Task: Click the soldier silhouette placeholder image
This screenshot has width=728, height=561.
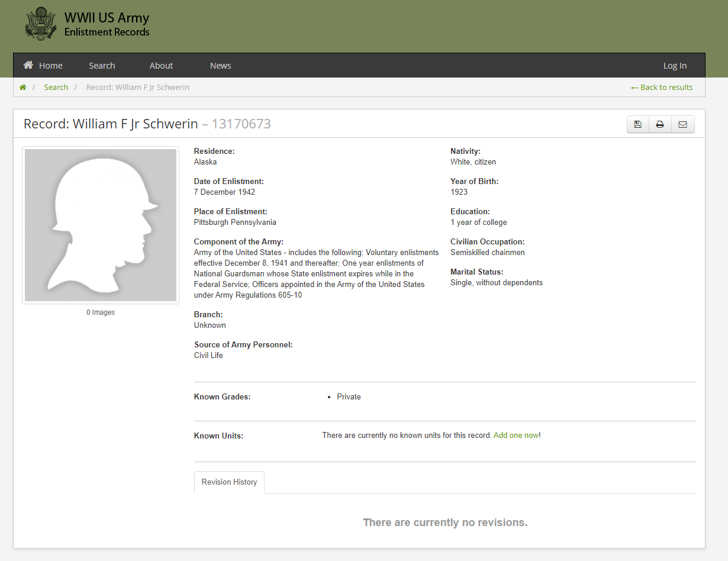Action: (101, 225)
